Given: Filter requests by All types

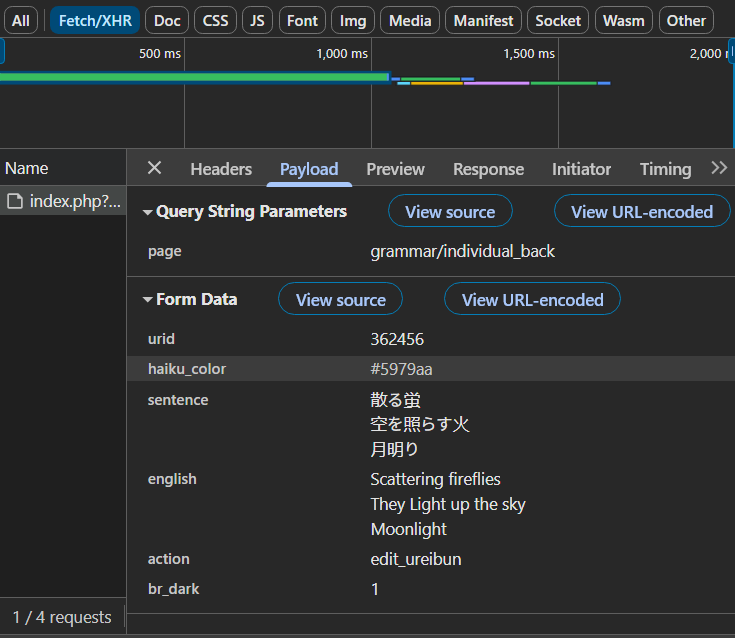Looking at the screenshot, I should 21,20.
